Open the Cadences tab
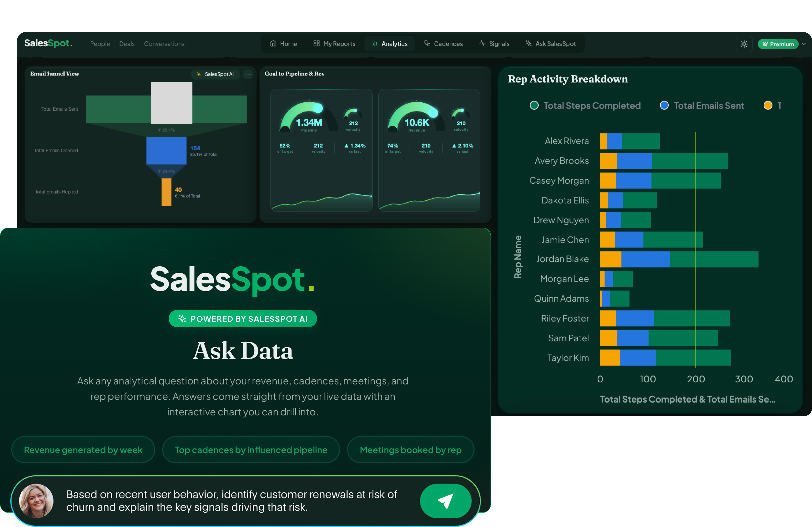Screen dimensions: 812x527 pos(443,44)
